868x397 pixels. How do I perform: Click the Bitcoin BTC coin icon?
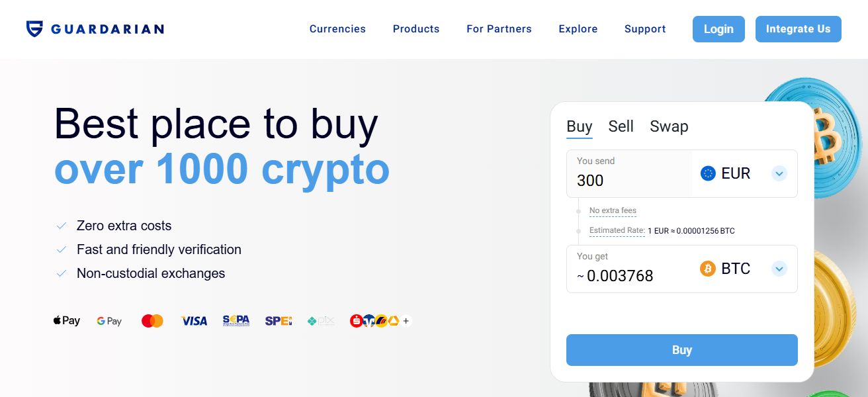708,269
